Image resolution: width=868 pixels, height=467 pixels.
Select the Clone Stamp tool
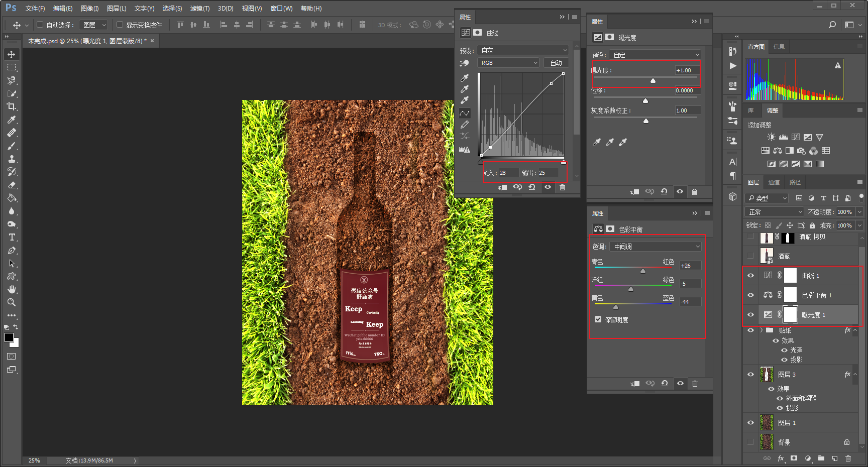click(12, 159)
